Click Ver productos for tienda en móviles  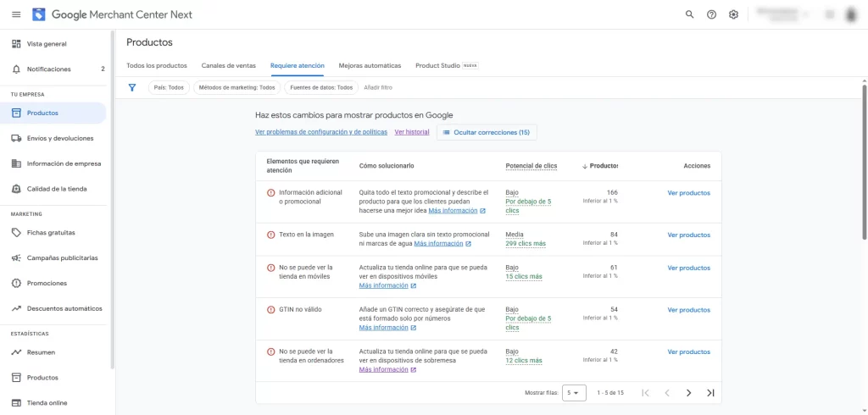tap(688, 268)
